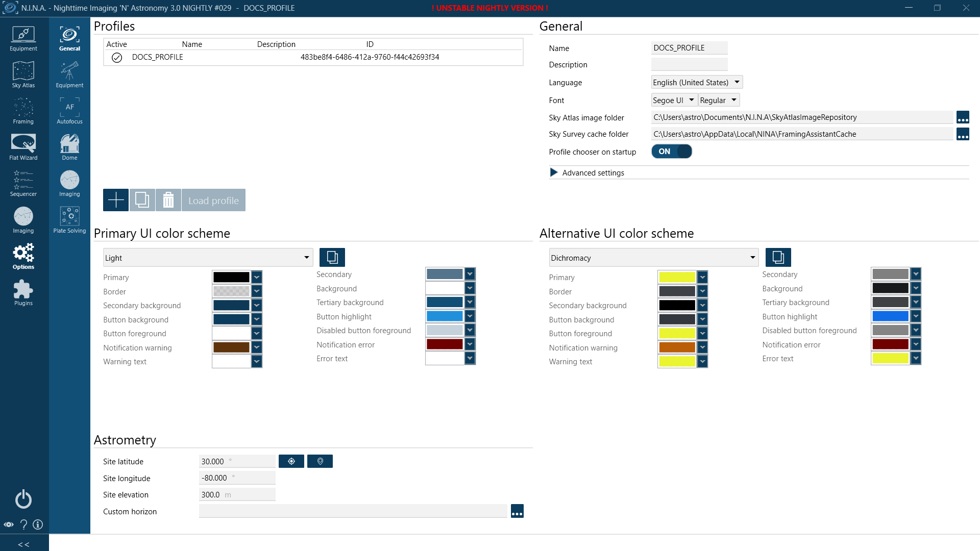Switch to General options tab
Viewport: 980px width, 551px height.
coord(69,39)
